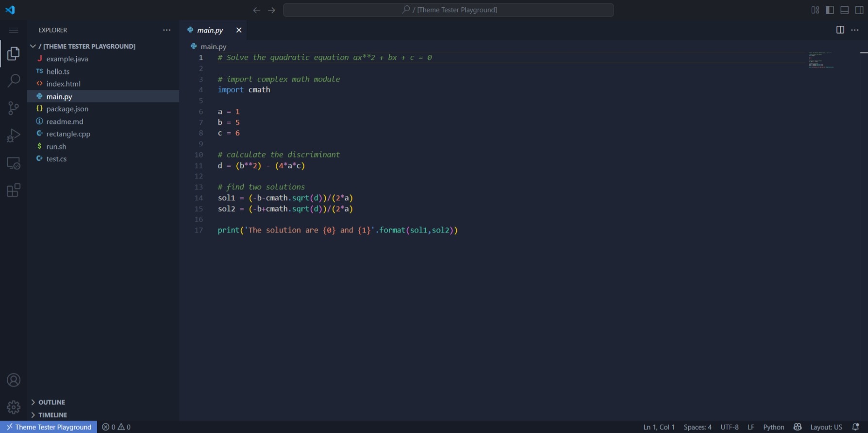868x433 pixels.
Task: Place cursor on 'import cmath' line
Action: tap(244, 90)
